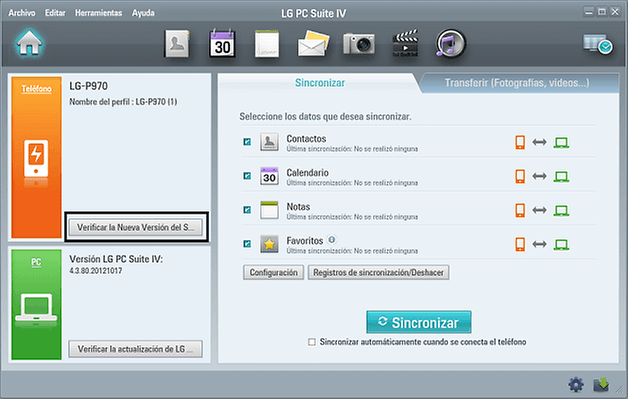Image resolution: width=628 pixels, height=399 pixels.
Task: Open Registros de sincronización/Deshacer
Action: pos(378,272)
